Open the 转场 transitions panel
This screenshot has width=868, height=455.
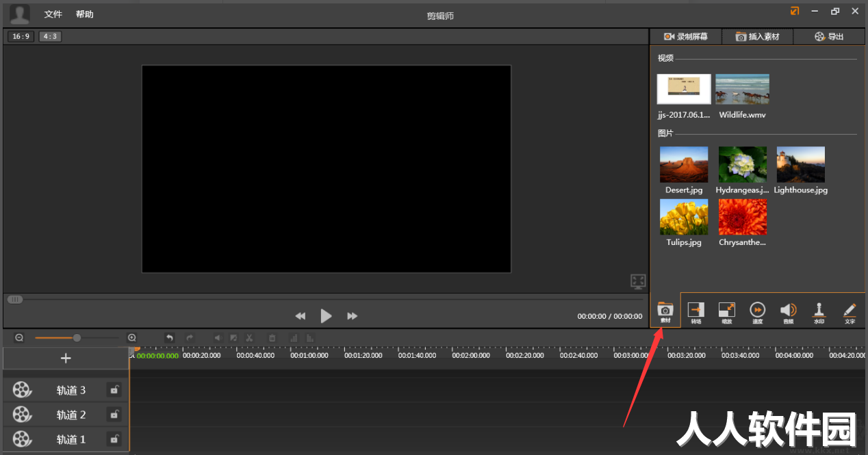pos(696,312)
